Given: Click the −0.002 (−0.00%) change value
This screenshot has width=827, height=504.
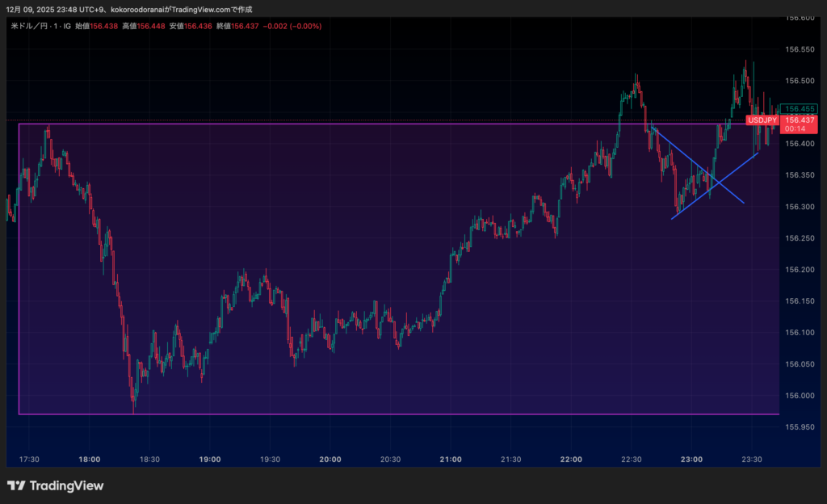Looking at the screenshot, I should [x=294, y=26].
